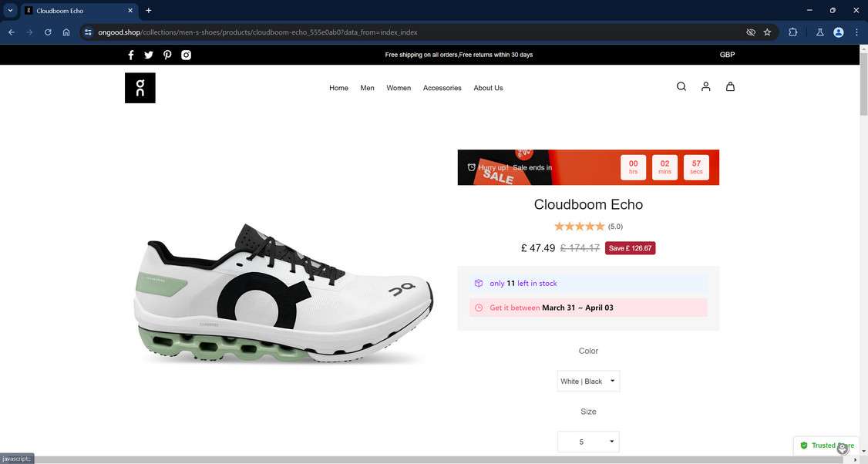This screenshot has width=868, height=464.
Task: Change currency from GBP
Action: click(727, 55)
